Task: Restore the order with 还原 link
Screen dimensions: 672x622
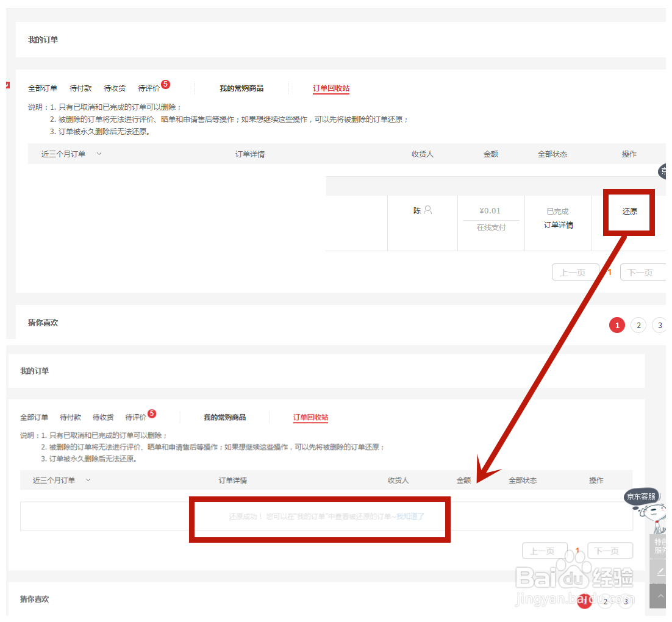Action: point(629,212)
